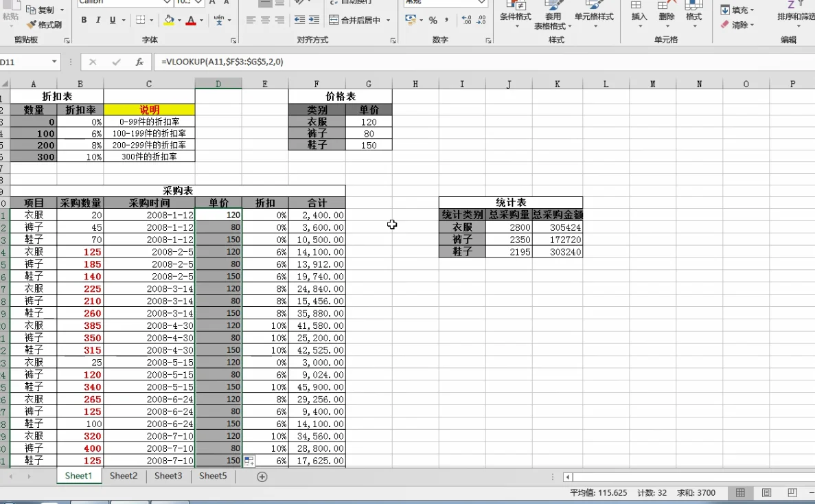Open the Merge and Center dropdown arrow
This screenshot has height=504, width=815.
(388, 21)
